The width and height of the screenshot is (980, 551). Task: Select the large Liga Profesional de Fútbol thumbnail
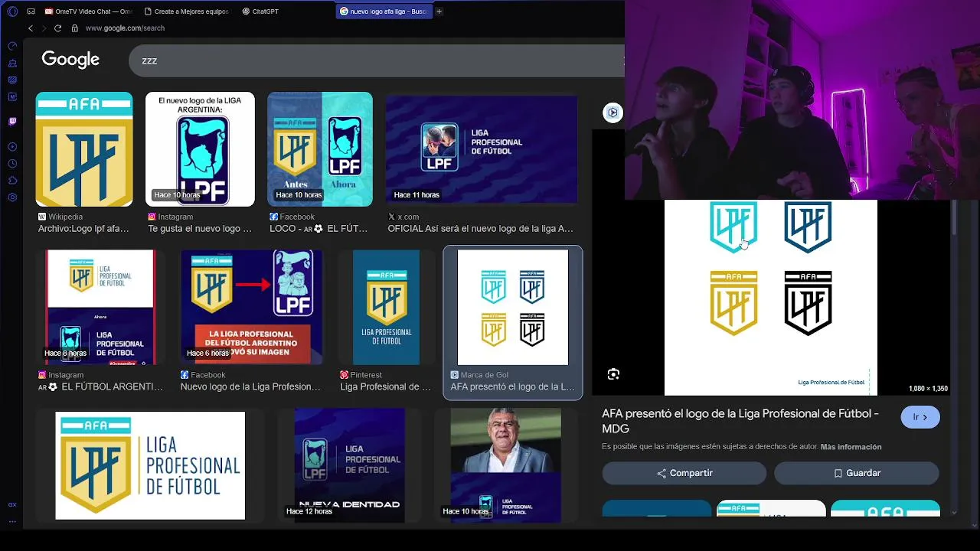150,465
